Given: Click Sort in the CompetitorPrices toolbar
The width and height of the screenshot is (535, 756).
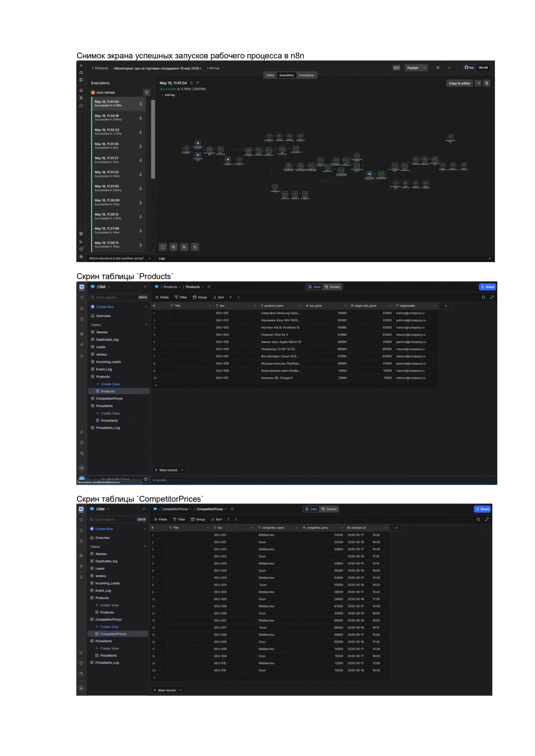Looking at the screenshot, I should click(x=216, y=519).
